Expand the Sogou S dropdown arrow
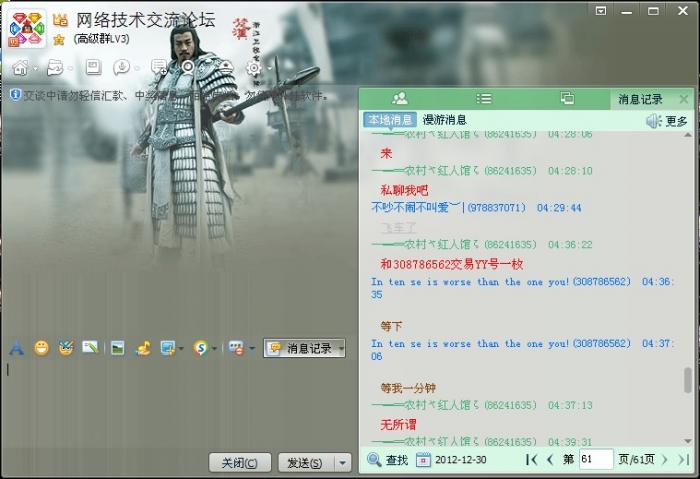This screenshot has width=700, height=479. (x=214, y=349)
